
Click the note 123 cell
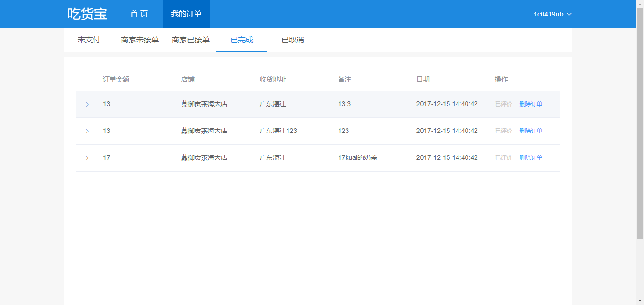(344, 131)
